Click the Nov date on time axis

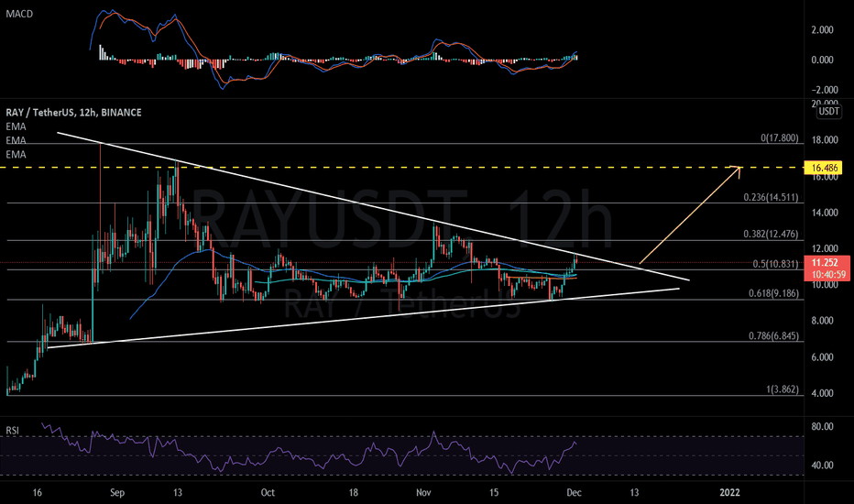pos(423,493)
